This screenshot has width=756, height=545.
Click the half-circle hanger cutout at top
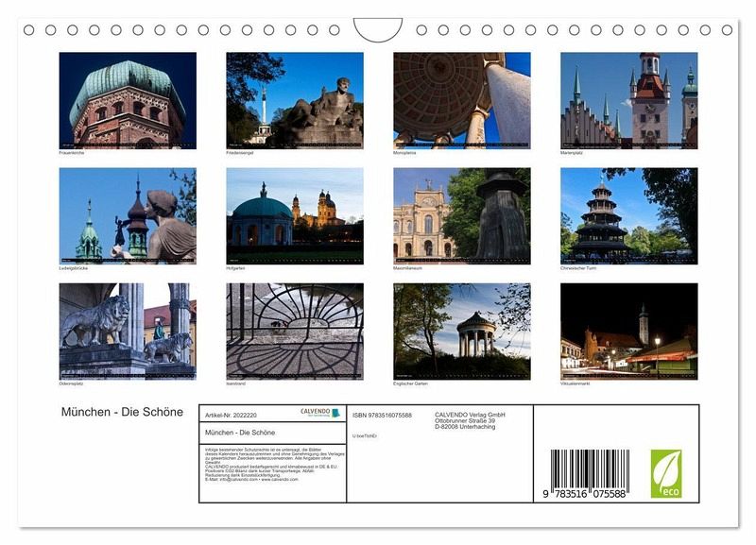tap(378, 28)
